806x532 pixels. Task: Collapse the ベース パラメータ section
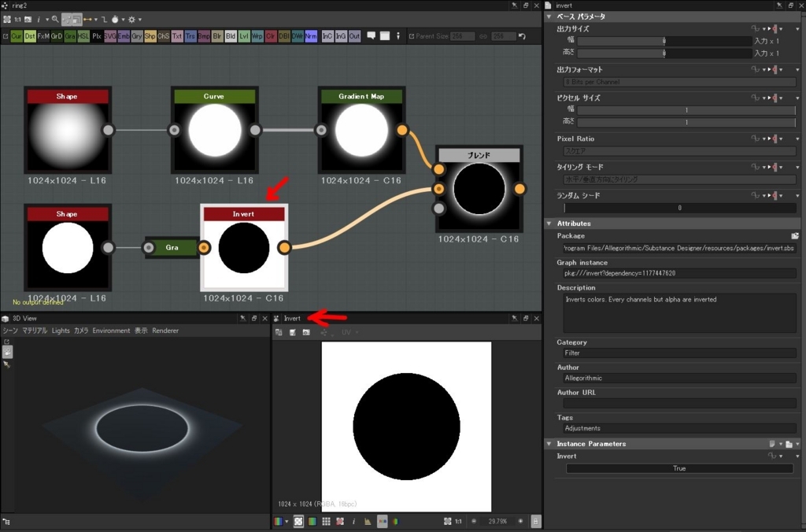click(x=549, y=17)
